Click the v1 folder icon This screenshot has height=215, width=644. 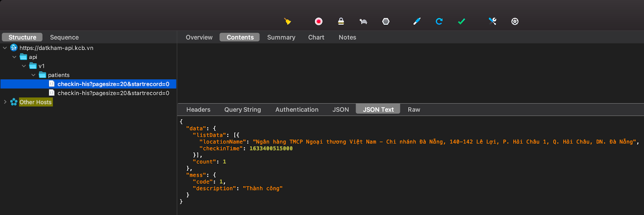pyautogui.click(x=33, y=66)
